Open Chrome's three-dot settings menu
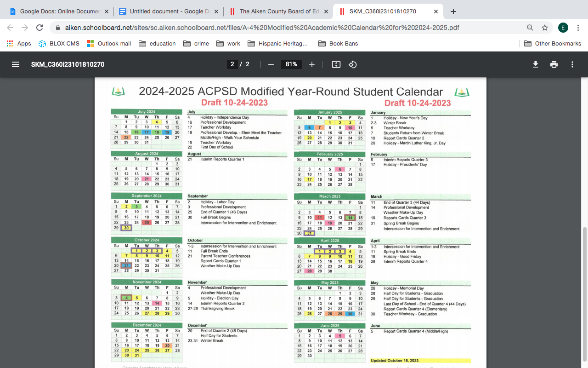 point(578,28)
